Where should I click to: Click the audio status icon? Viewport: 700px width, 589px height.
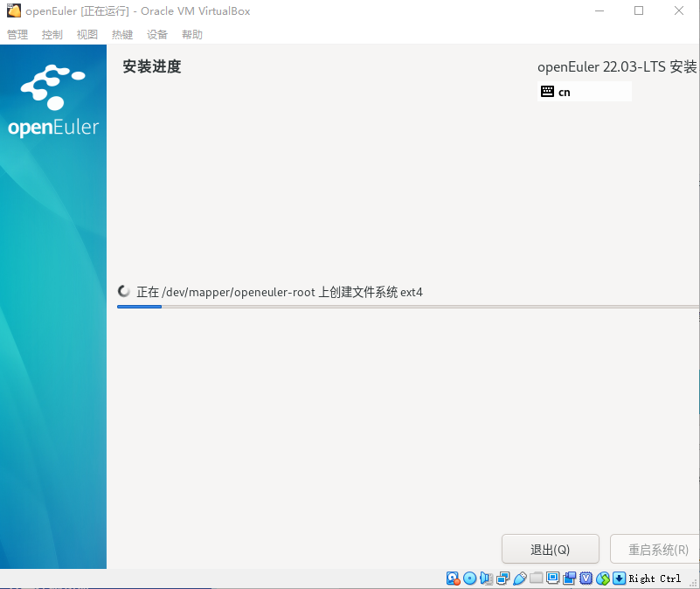point(486,578)
